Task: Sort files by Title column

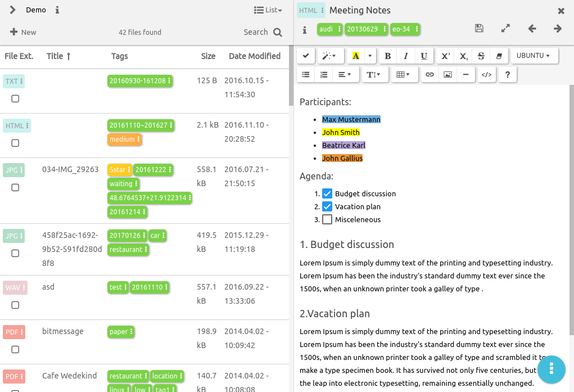Action: pos(58,56)
